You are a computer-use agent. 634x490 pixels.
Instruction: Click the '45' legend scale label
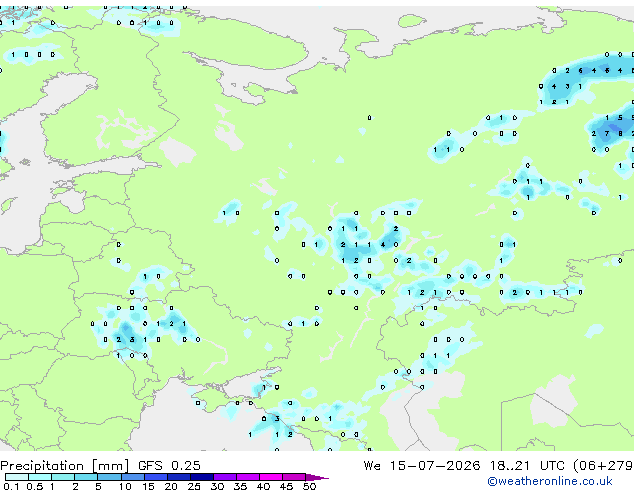[x=286, y=486]
